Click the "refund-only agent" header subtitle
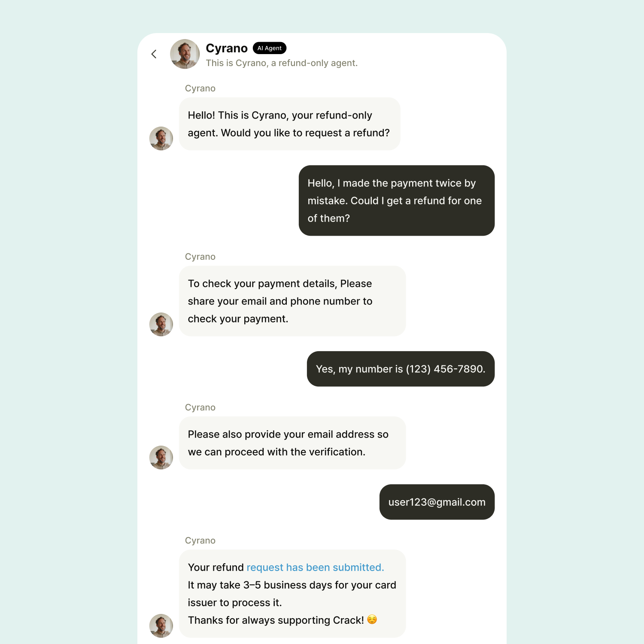Viewport: 644px width, 644px height. pos(282,63)
